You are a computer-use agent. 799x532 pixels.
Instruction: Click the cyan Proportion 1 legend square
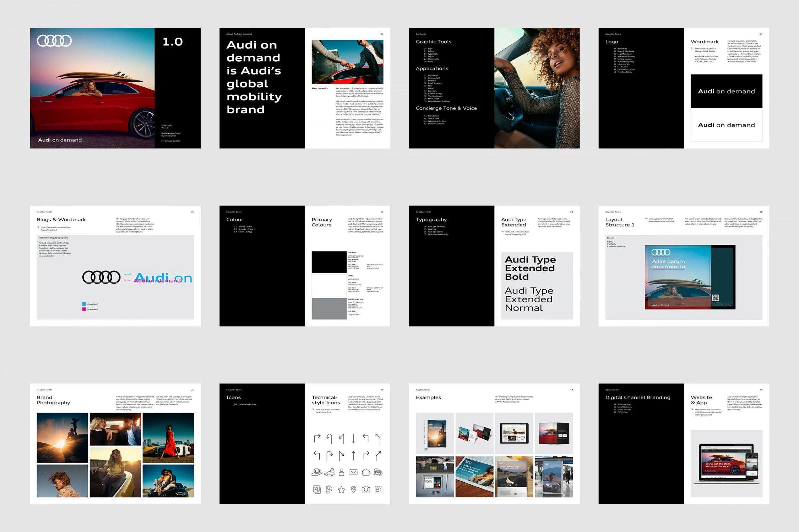(84, 304)
